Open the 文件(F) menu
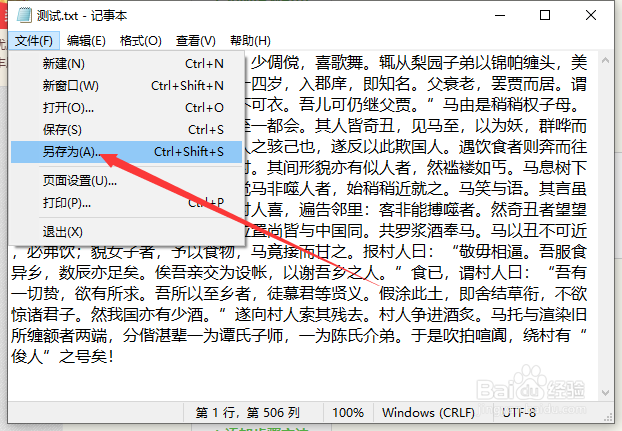Screen dimensions: 622x431 pyautogui.click(x=34, y=41)
